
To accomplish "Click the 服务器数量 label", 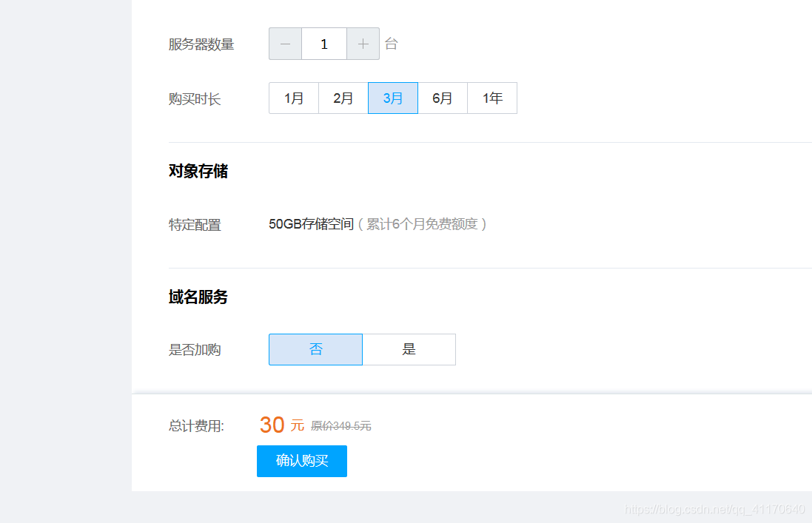I will pyautogui.click(x=201, y=44).
